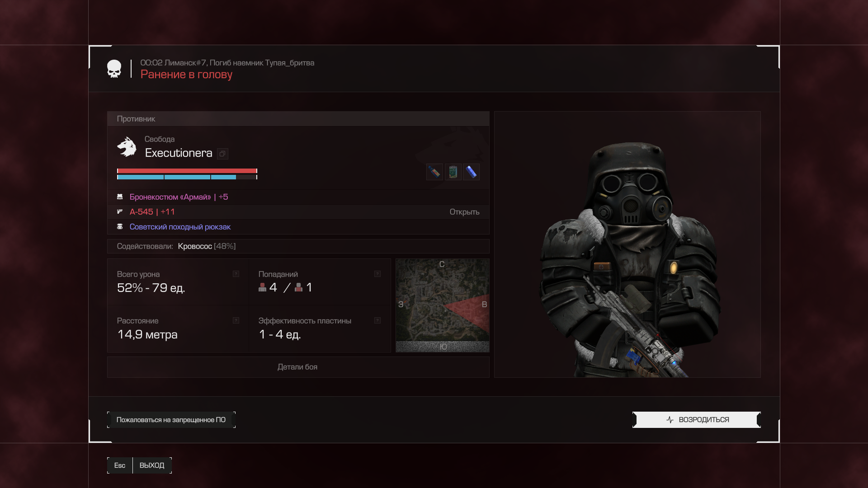Click the armor icon beside Бронекостюм «Армай»
Image resolution: width=868 pixels, height=488 pixels.
tap(120, 197)
